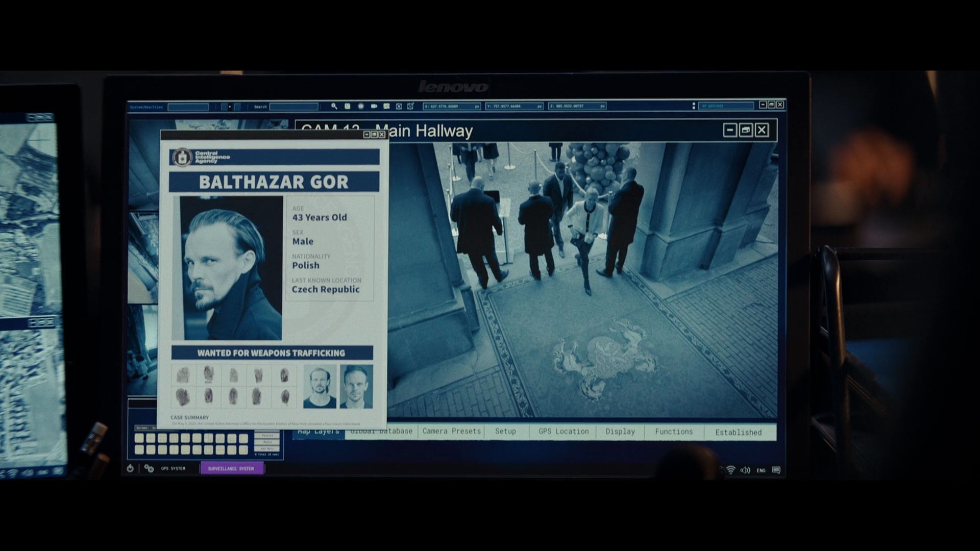980x551 pixels.
Task: Select the GPS Location menu item
Action: pyautogui.click(x=563, y=431)
